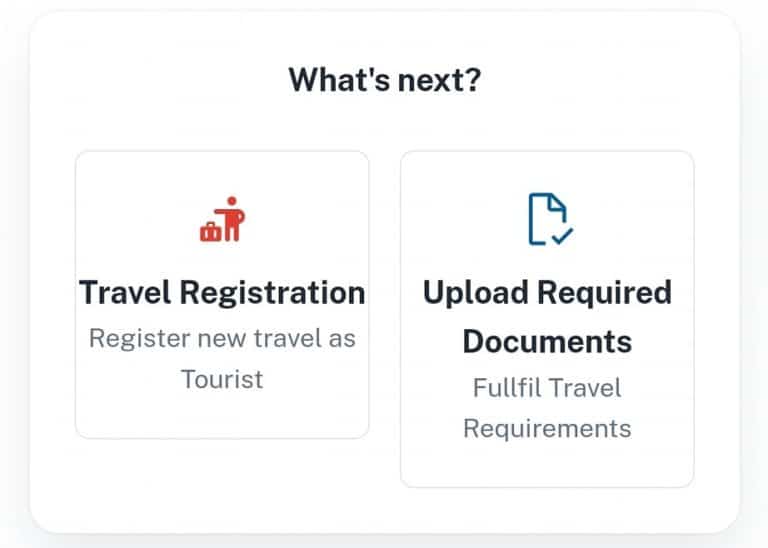Select the Upload Required Documents card
Image resolution: width=768 pixels, height=548 pixels.
547,318
